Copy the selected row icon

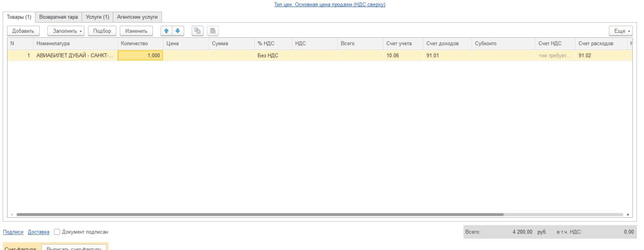(x=198, y=31)
